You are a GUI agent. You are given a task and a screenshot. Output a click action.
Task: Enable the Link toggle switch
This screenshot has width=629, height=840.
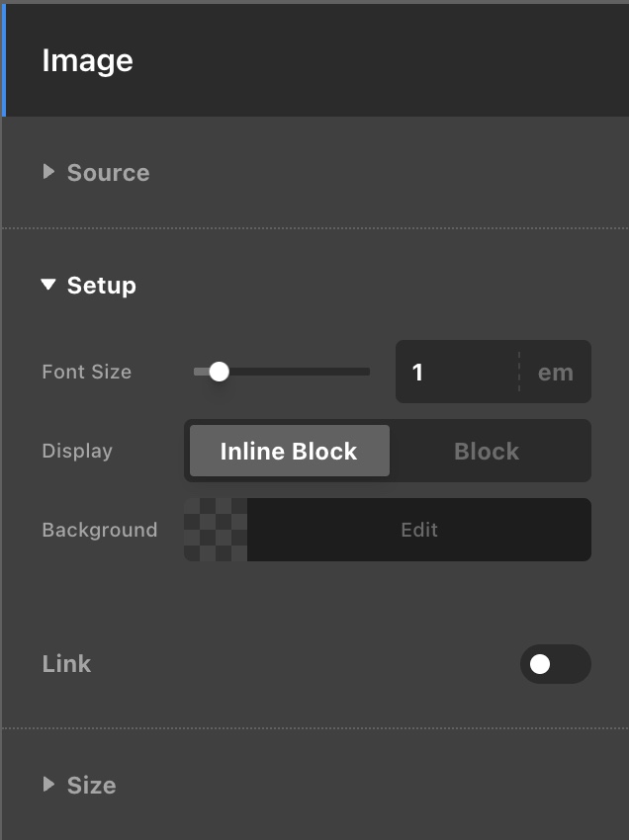point(555,664)
